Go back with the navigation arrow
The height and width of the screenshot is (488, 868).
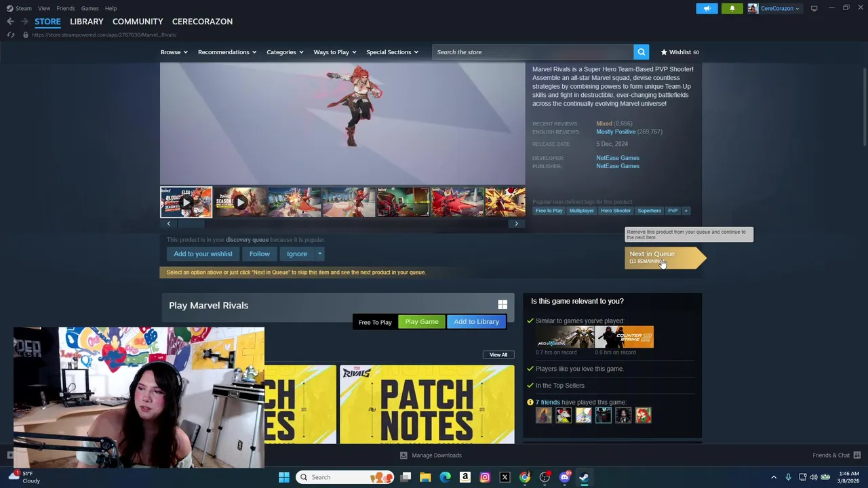10,22
